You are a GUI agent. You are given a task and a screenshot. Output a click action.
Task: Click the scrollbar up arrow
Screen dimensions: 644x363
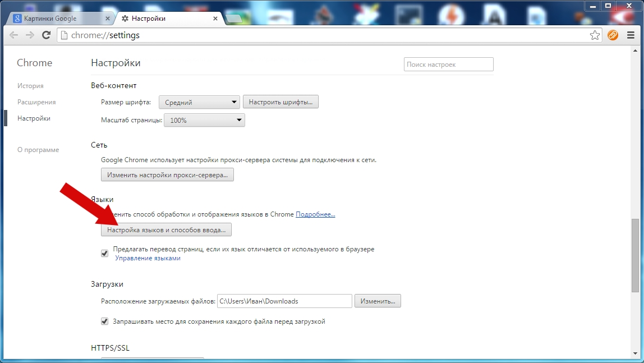point(636,51)
